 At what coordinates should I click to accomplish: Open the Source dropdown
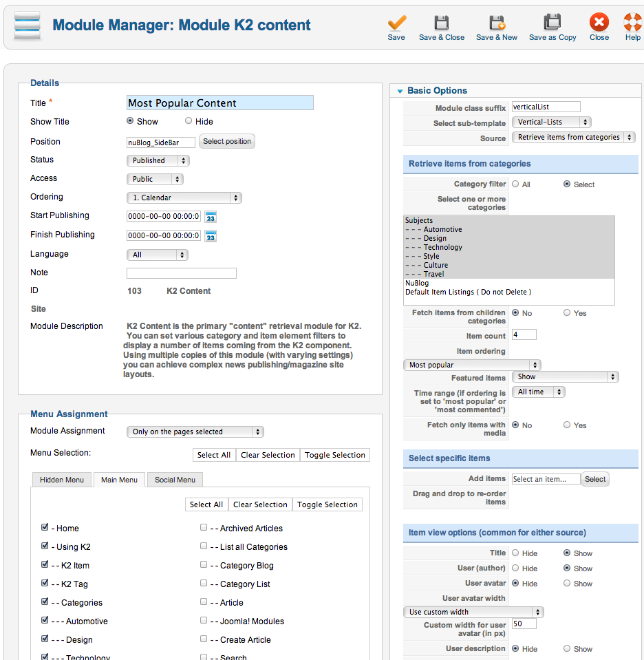(x=574, y=137)
